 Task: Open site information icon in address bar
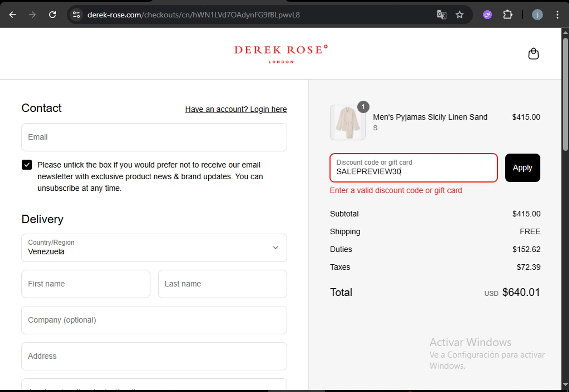(76, 15)
